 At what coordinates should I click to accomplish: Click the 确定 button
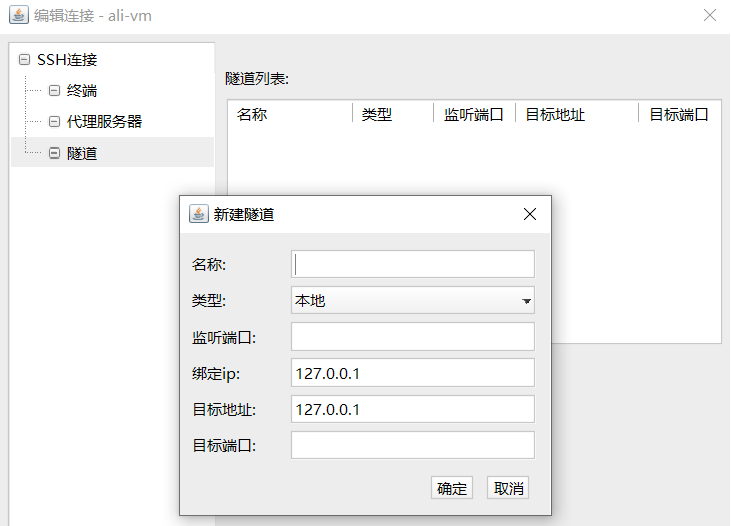tap(452, 488)
